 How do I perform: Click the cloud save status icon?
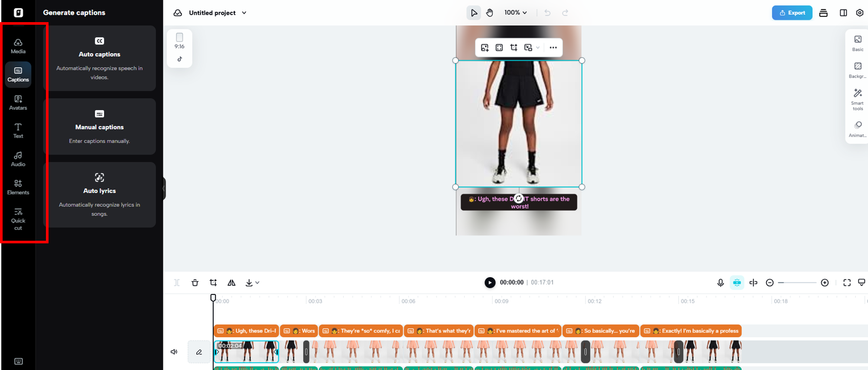tap(178, 13)
